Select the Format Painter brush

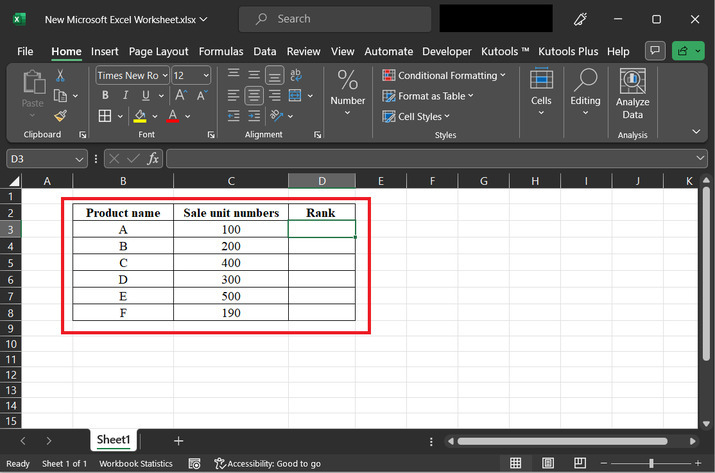60,116
